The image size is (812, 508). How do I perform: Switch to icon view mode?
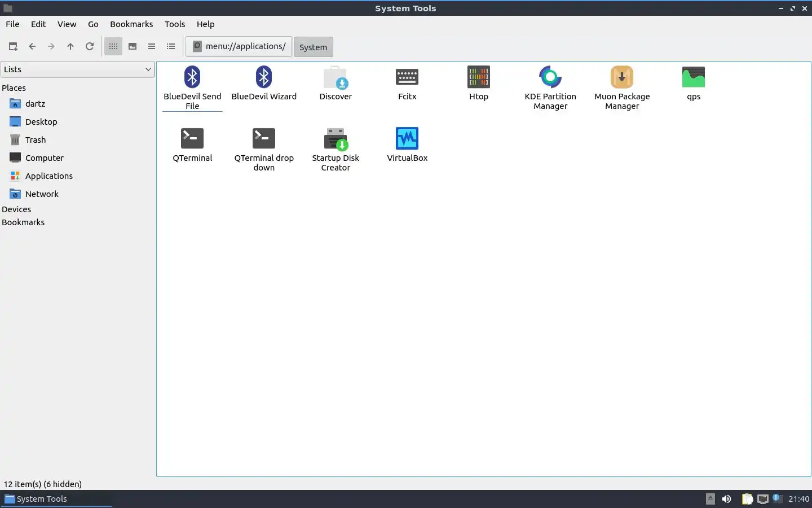[113, 46]
